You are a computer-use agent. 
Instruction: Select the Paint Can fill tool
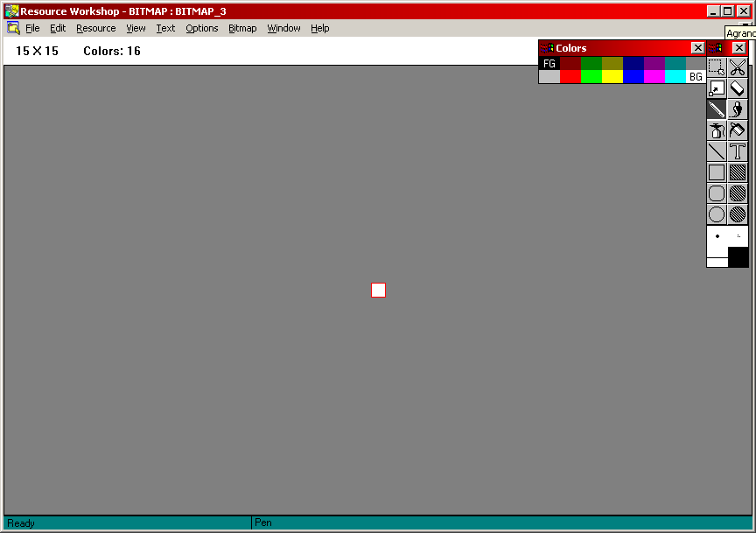[738, 130]
